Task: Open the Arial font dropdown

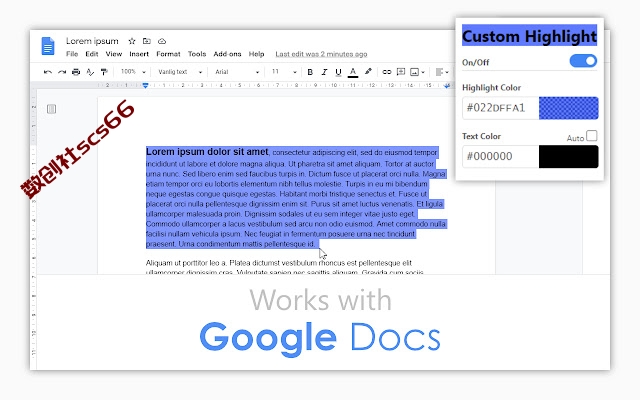Action: coord(237,72)
